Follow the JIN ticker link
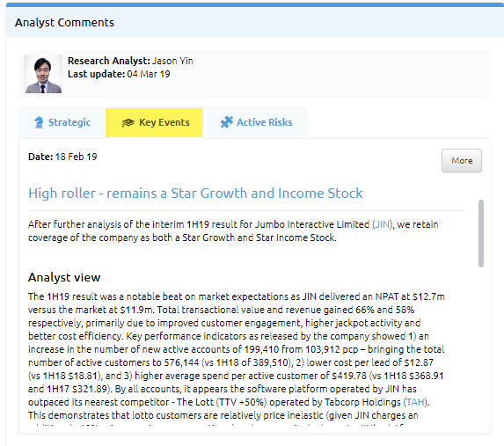Screen dimensions: 504x446 click(383, 224)
